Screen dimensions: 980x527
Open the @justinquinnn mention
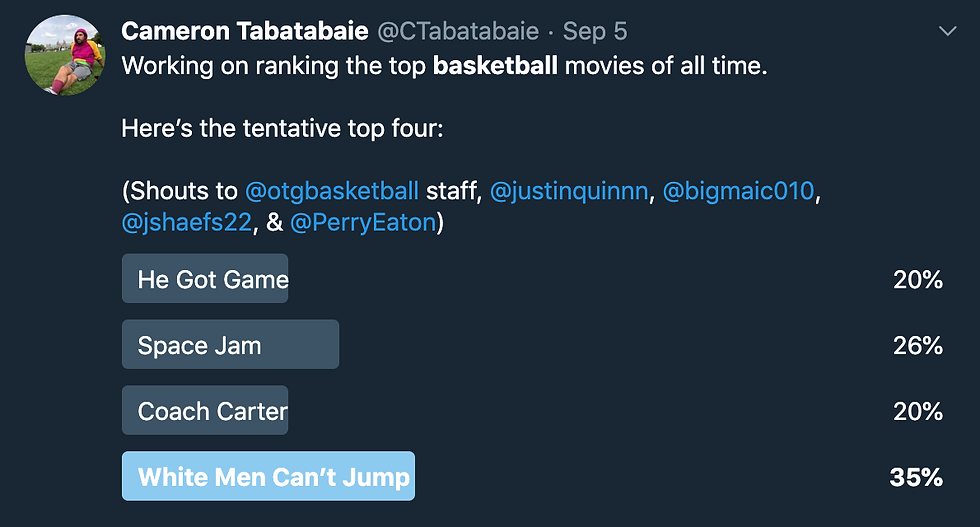[569, 191]
